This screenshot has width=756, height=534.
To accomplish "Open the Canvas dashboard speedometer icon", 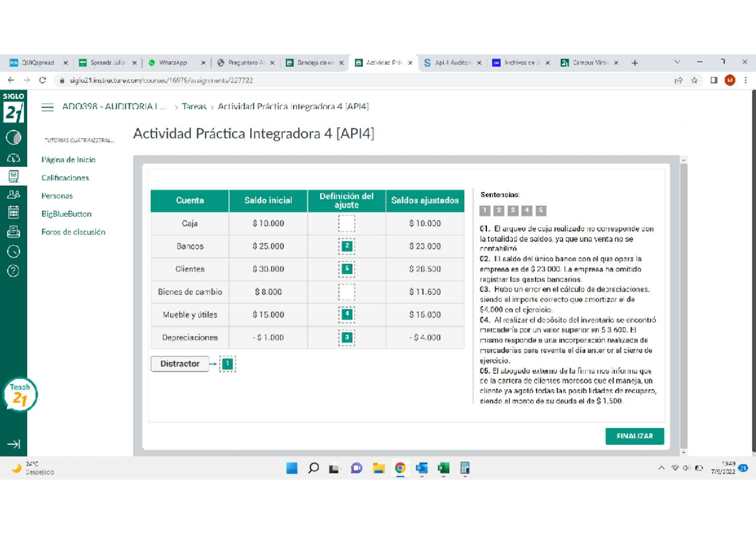I will pyautogui.click(x=13, y=157).
